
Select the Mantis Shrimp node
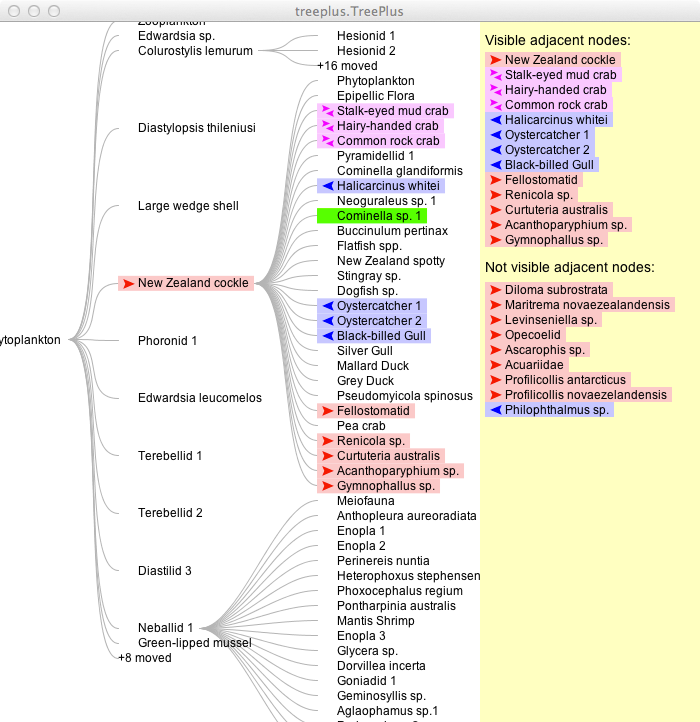[x=376, y=621]
